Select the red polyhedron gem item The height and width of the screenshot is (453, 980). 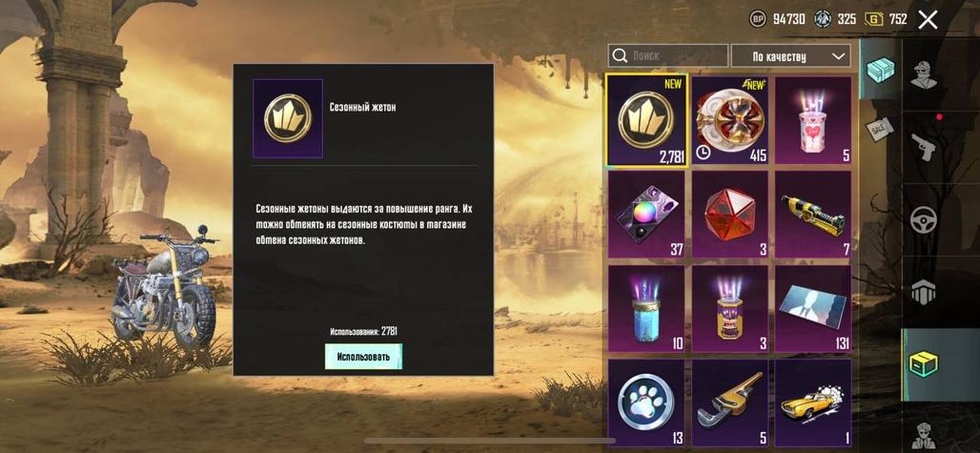[730, 215]
